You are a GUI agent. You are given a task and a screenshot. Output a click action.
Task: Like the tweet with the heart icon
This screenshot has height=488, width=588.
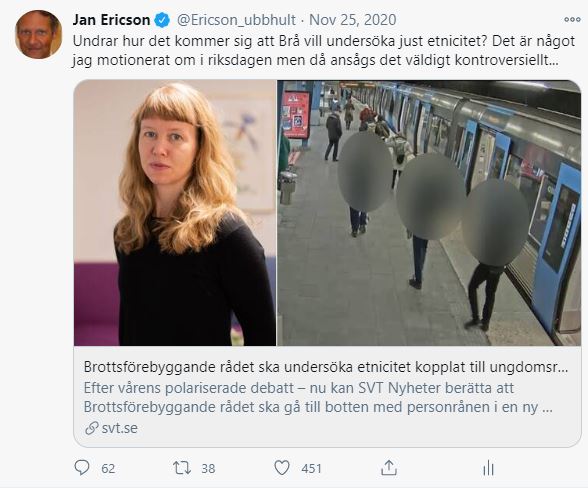(x=282, y=468)
